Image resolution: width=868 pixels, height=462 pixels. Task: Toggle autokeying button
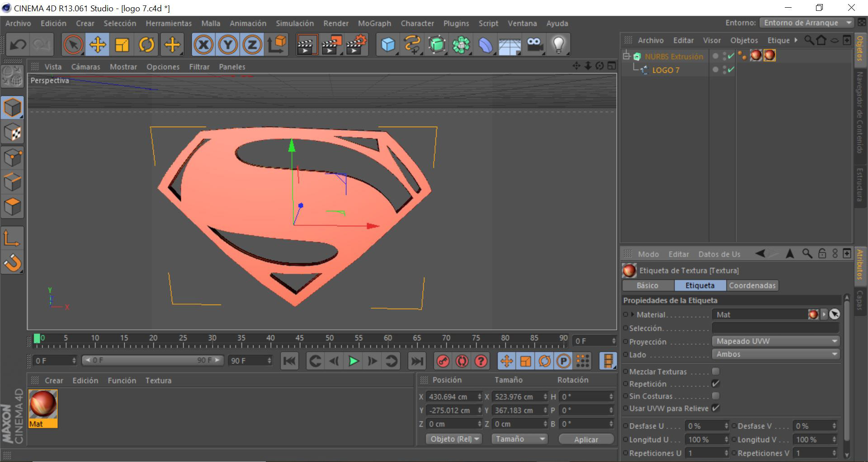click(x=462, y=361)
